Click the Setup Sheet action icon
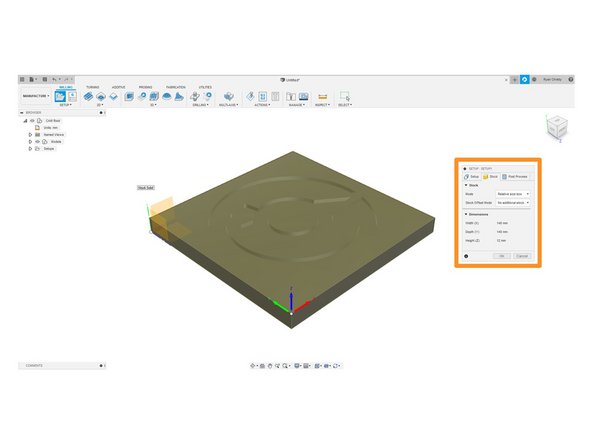 (275, 96)
